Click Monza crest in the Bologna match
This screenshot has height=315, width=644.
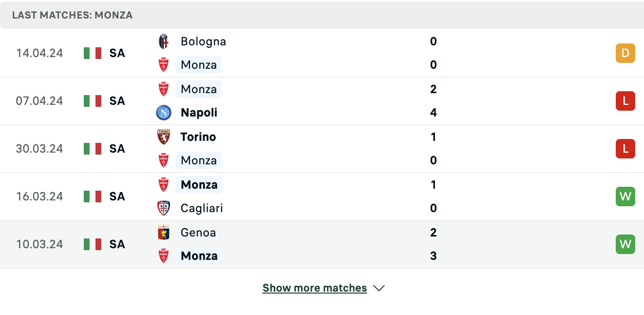[164, 65]
